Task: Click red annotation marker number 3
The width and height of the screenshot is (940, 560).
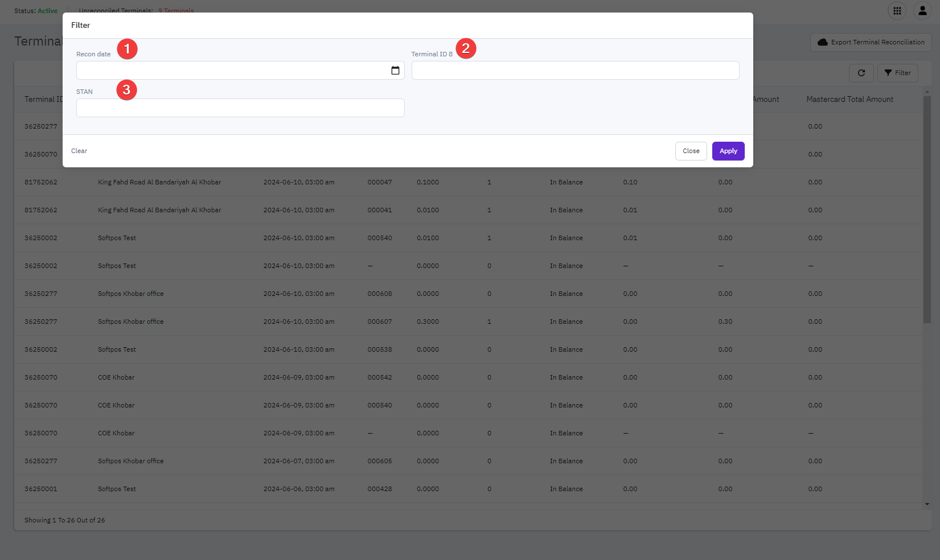Action: pyautogui.click(x=126, y=90)
